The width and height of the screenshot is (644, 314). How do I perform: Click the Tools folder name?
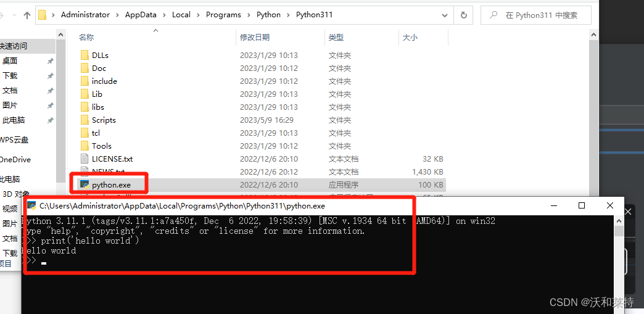pos(102,146)
